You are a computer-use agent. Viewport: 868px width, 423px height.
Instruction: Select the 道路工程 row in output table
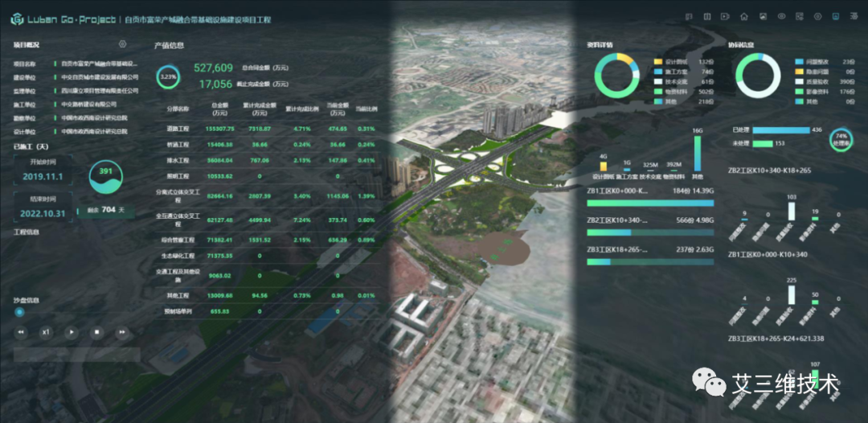[x=268, y=129]
